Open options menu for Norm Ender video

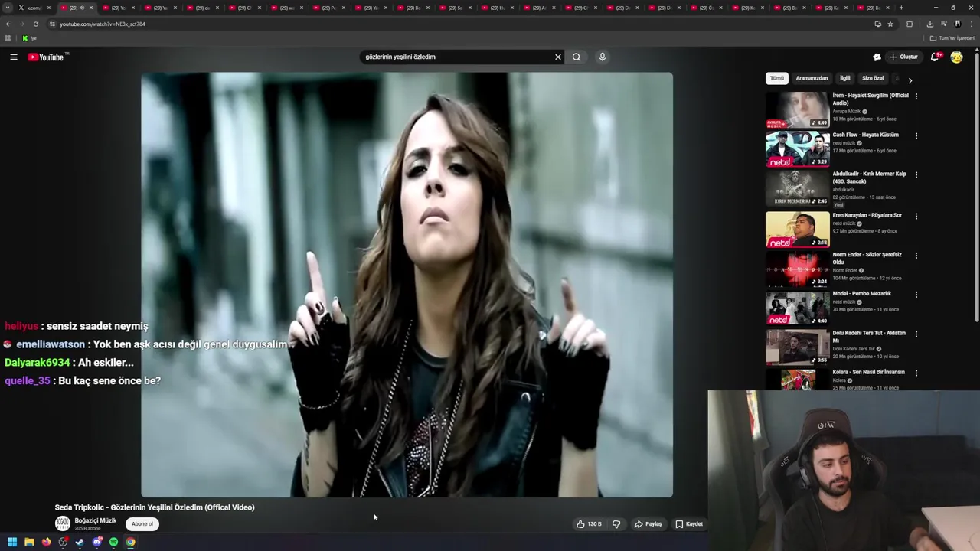[916, 256]
